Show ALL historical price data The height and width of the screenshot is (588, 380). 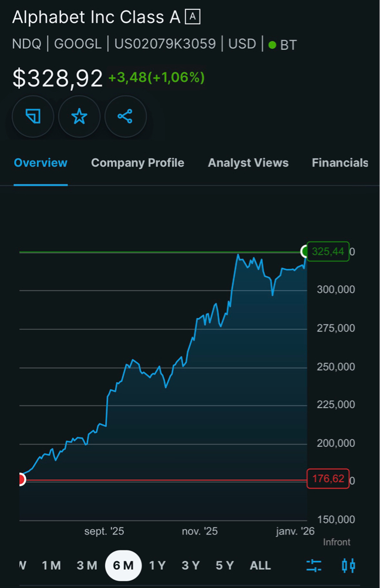coord(260,566)
